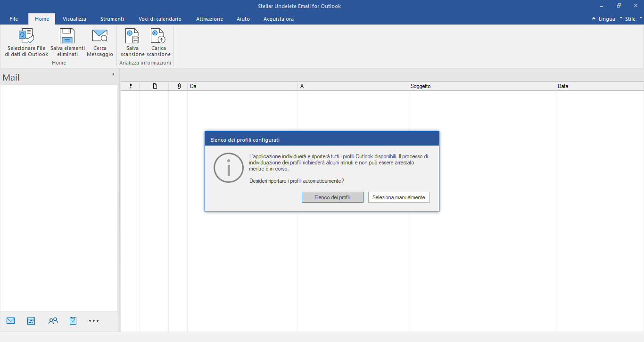Click the Mail pane title
Image resolution: width=644 pixels, height=342 pixels.
(x=11, y=78)
